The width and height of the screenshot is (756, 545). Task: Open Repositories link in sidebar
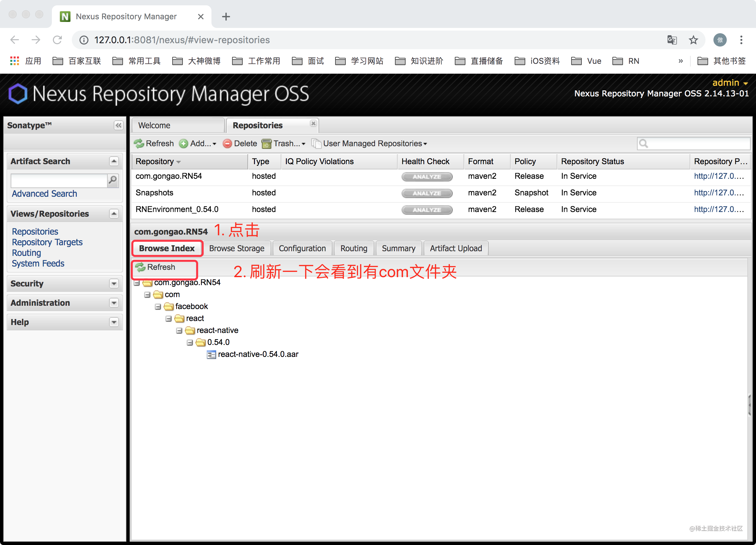[x=35, y=232]
